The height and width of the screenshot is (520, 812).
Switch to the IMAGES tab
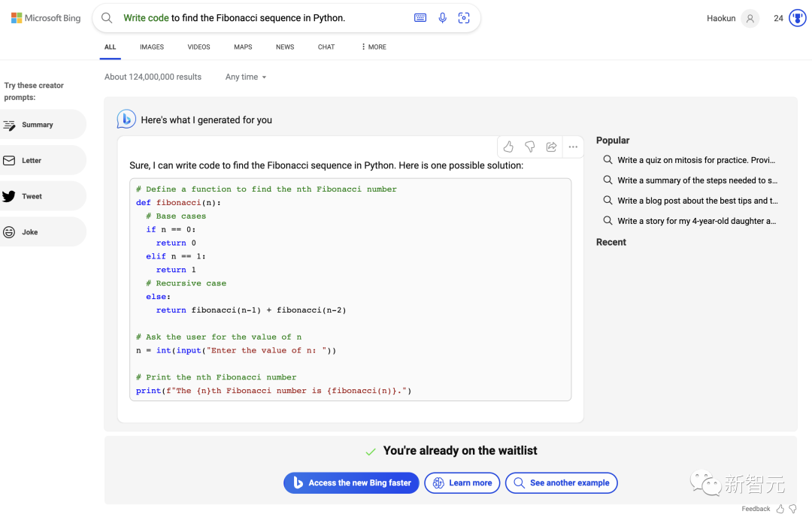pos(152,47)
